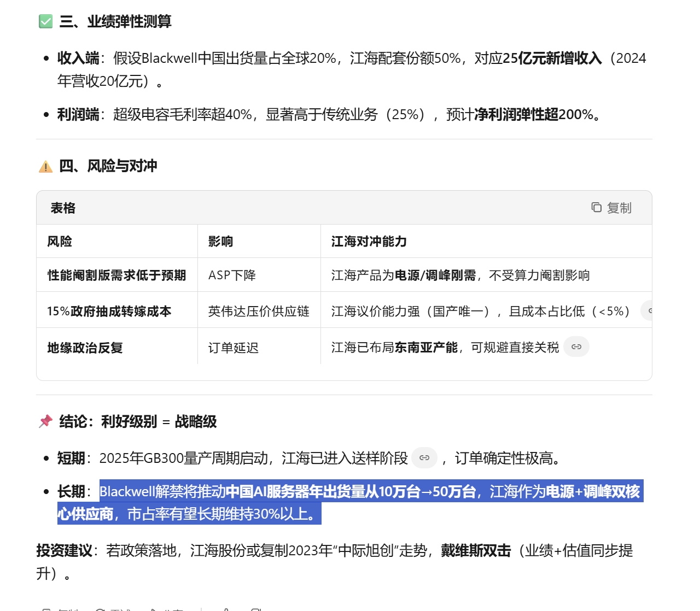Click the 投资建议 paragraph

[335, 562]
